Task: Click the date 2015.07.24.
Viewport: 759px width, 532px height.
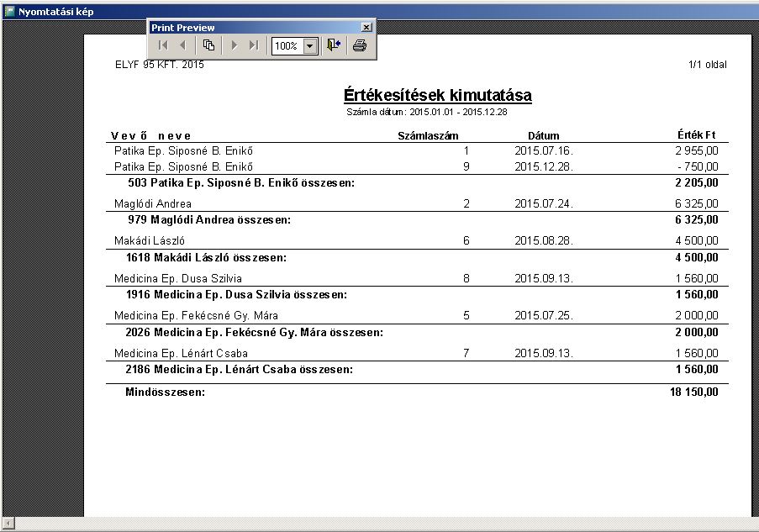Action: pos(544,203)
